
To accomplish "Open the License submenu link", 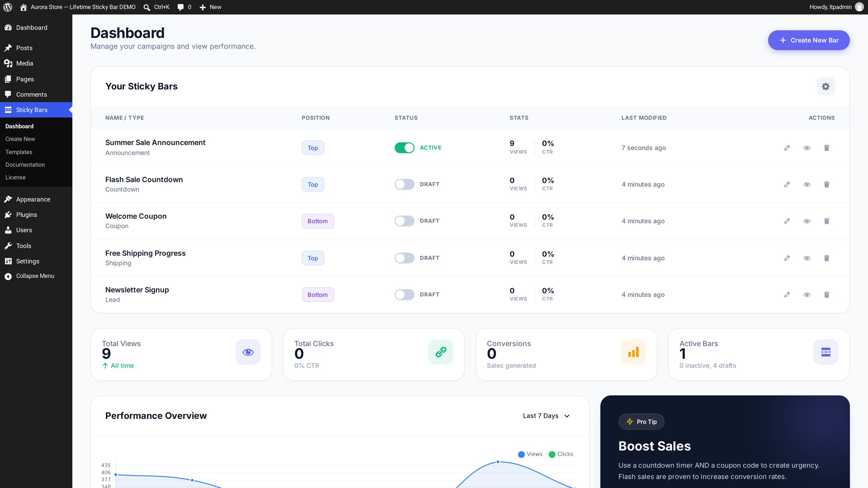I will coord(15,177).
